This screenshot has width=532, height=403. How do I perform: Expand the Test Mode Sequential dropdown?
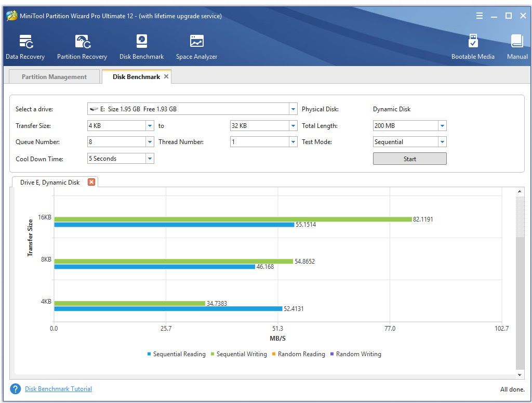tap(442, 142)
